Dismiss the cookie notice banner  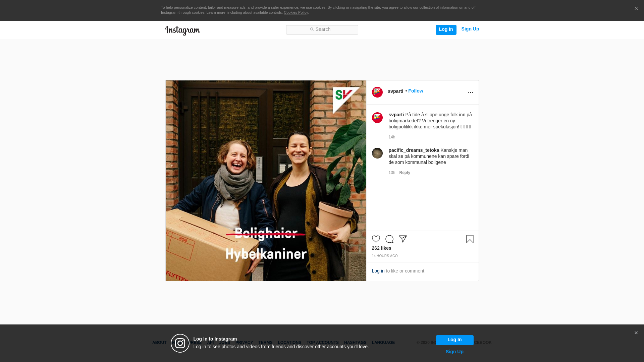pos(636,9)
